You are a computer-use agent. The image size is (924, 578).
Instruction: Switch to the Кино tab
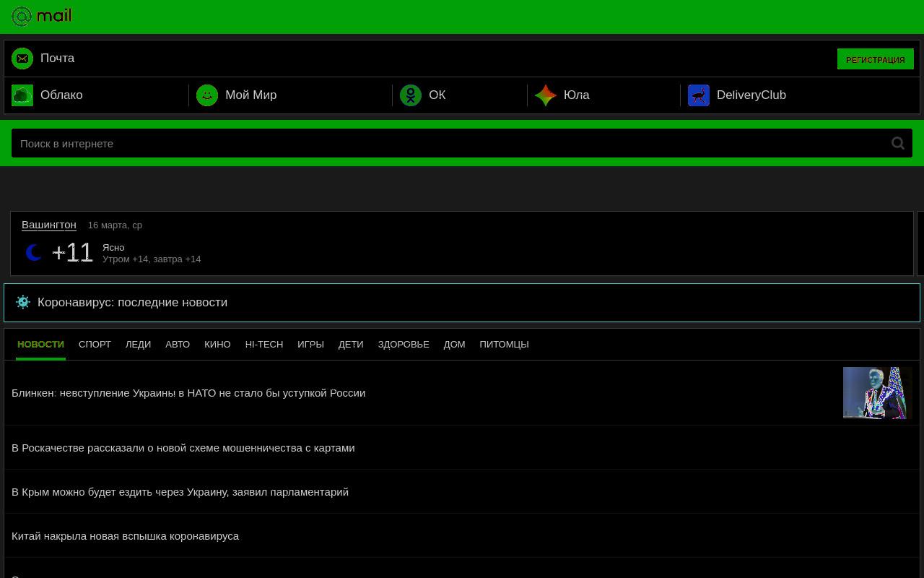pyautogui.click(x=217, y=344)
